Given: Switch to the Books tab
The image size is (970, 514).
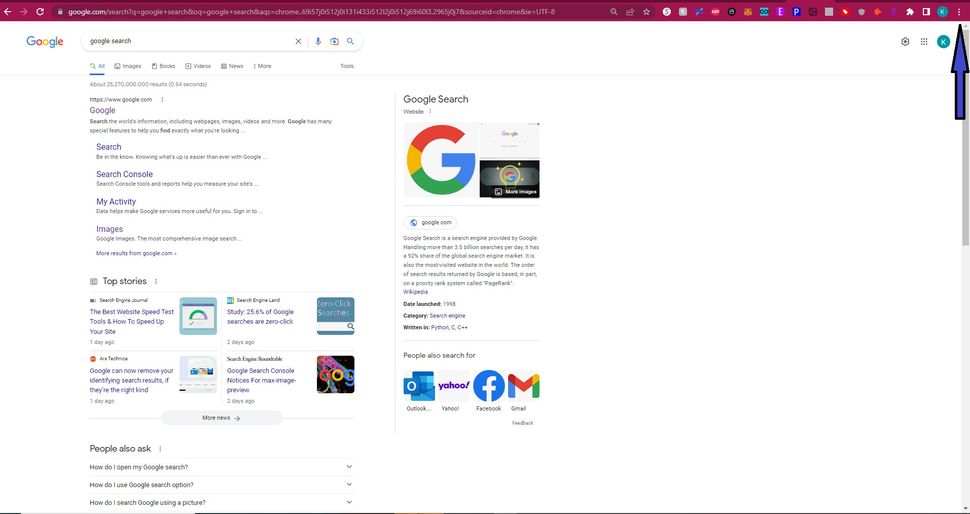Looking at the screenshot, I should [x=163, y=66].
